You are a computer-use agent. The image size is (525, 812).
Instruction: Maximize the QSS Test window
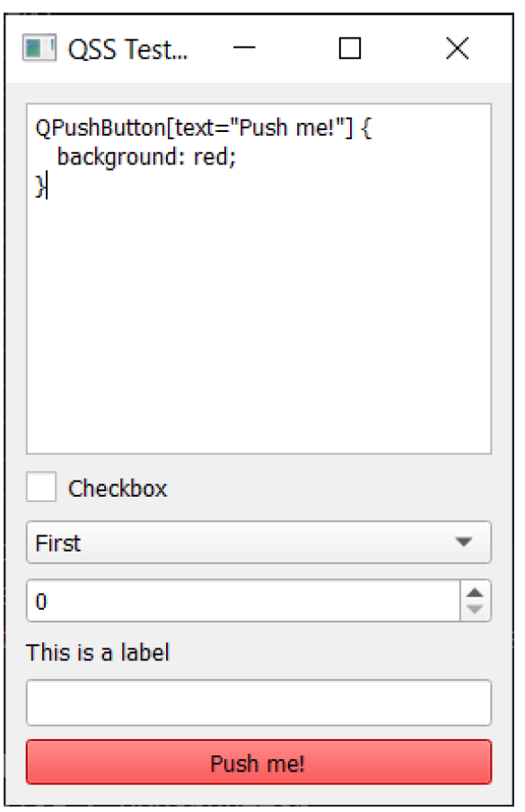(x=350, y=49)
